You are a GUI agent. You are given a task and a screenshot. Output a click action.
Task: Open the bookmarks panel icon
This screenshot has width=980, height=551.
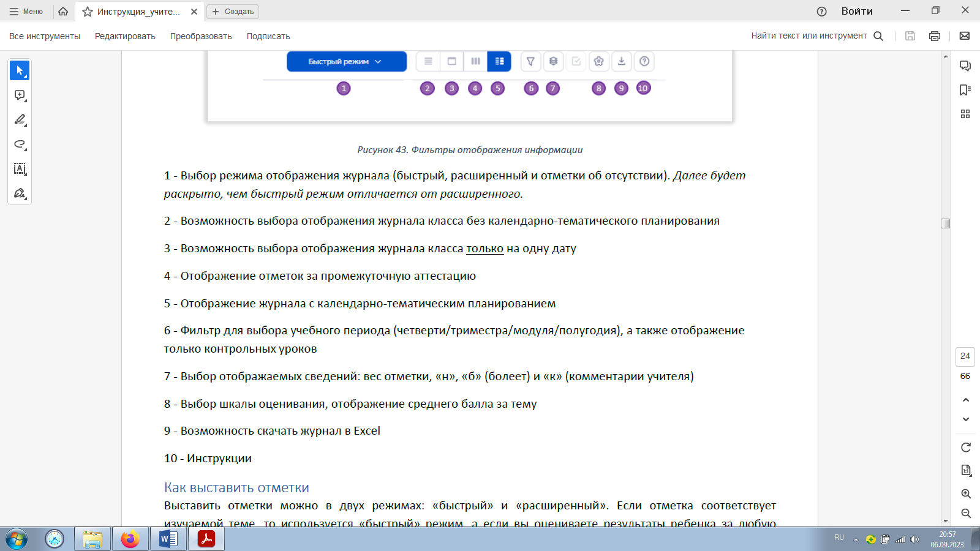pyautogui.click(x=965, y=90)
